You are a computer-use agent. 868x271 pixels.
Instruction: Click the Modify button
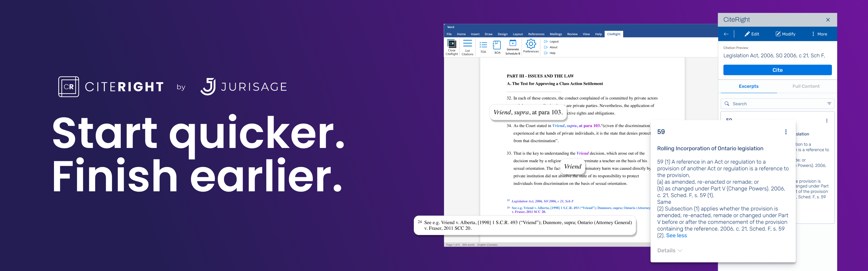pyautogui.click(x=786, y=34)
